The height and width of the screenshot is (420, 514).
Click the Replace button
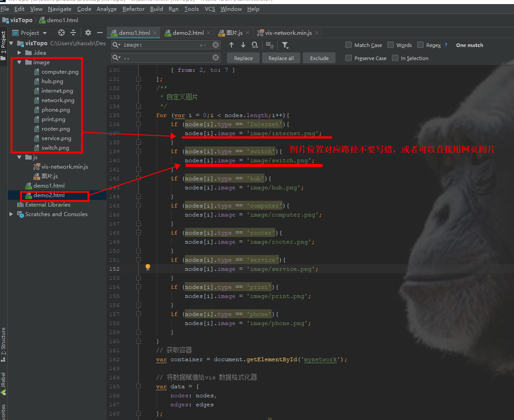click(243, 58)
